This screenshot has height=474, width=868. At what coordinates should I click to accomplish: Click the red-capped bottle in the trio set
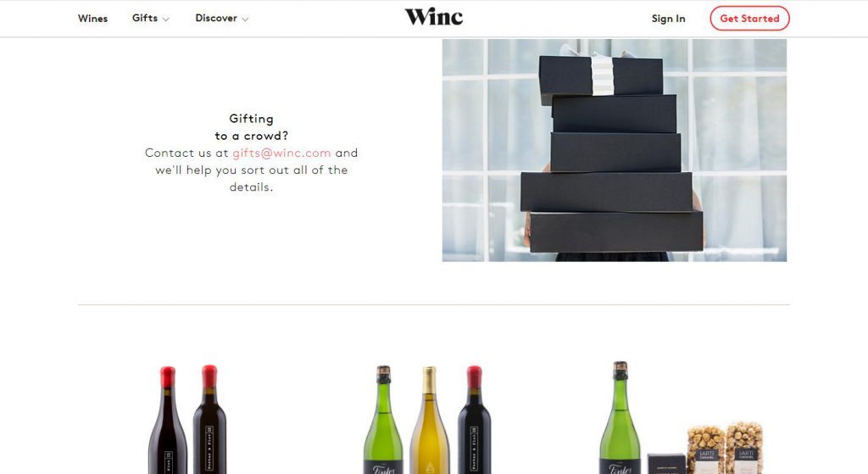475,419
